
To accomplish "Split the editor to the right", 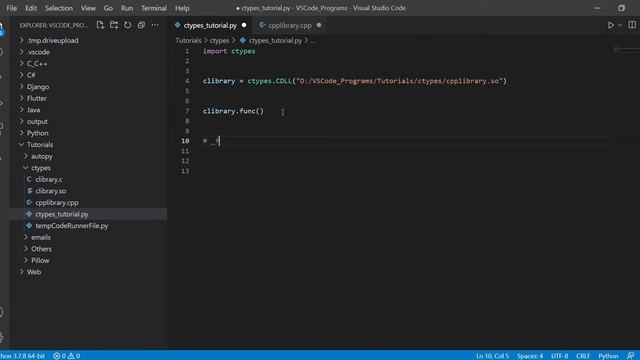I will [x=632, y=25].
